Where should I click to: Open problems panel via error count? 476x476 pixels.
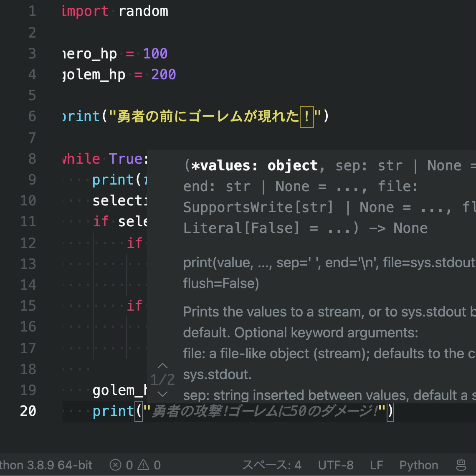point(121,465)
